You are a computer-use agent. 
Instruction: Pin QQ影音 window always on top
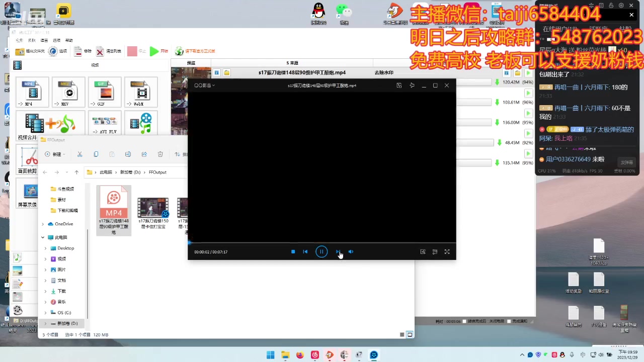pyautogui.click(x=412, y=85)
